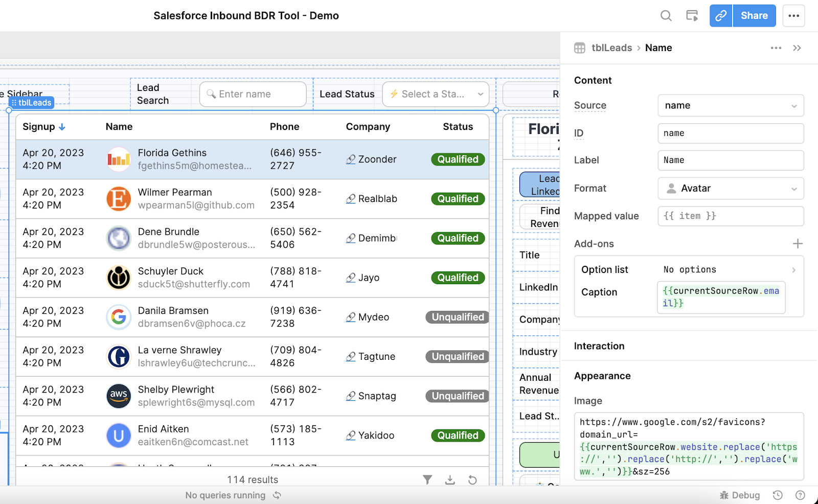
Task: Click Schuyler Duck's black avatar
Action: tap(119, 278)
